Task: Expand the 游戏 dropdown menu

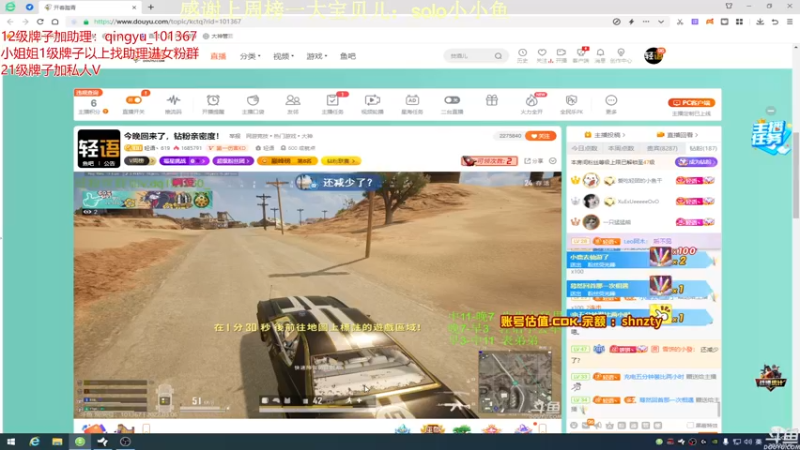Action: [316, 56]
